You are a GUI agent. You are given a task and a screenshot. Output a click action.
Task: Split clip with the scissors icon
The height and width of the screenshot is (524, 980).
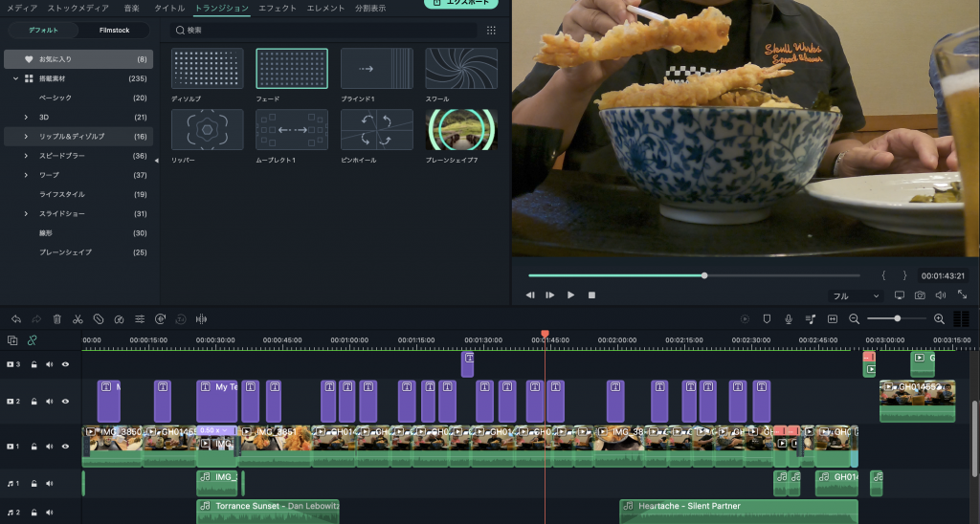pyautogui.click(x=78, y=319)
